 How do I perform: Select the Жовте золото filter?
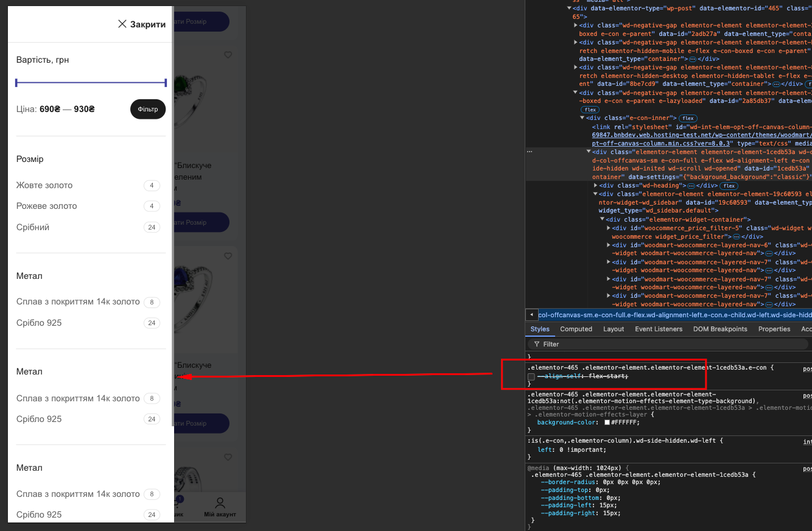tap(44, 185)
